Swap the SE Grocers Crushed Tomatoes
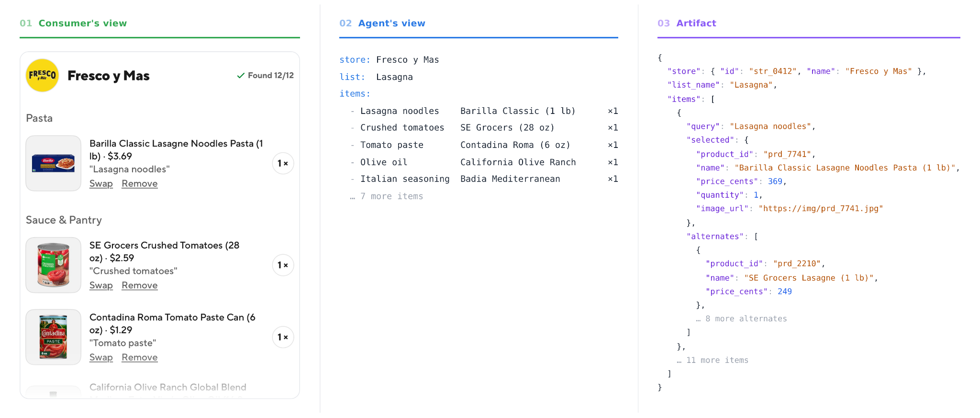The image size is (980, 418). [101, 285]
